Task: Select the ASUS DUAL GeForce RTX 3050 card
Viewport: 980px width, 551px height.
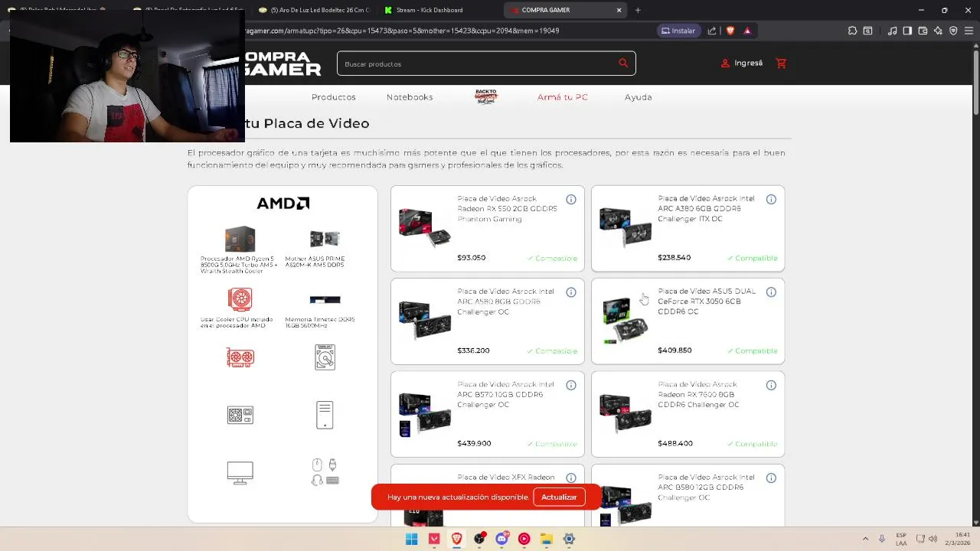Action: point(688,321)
